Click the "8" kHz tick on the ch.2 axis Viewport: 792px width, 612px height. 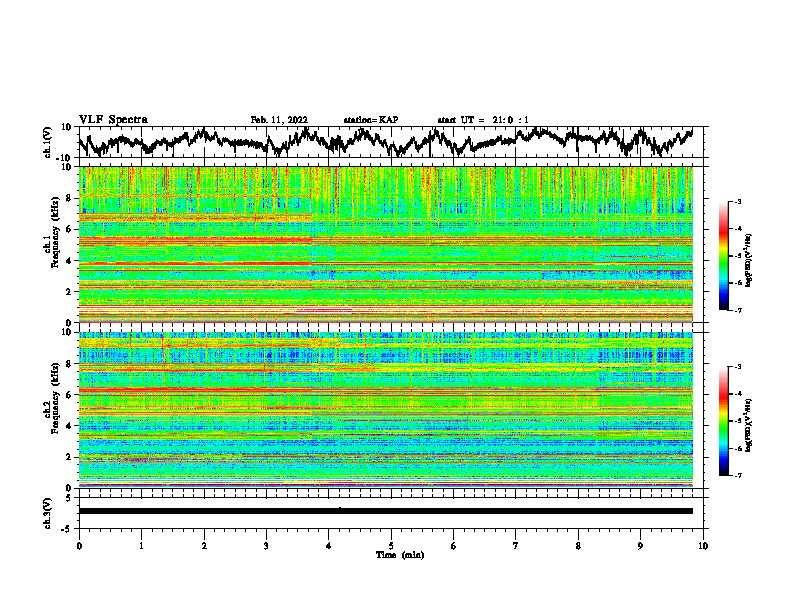71,364
